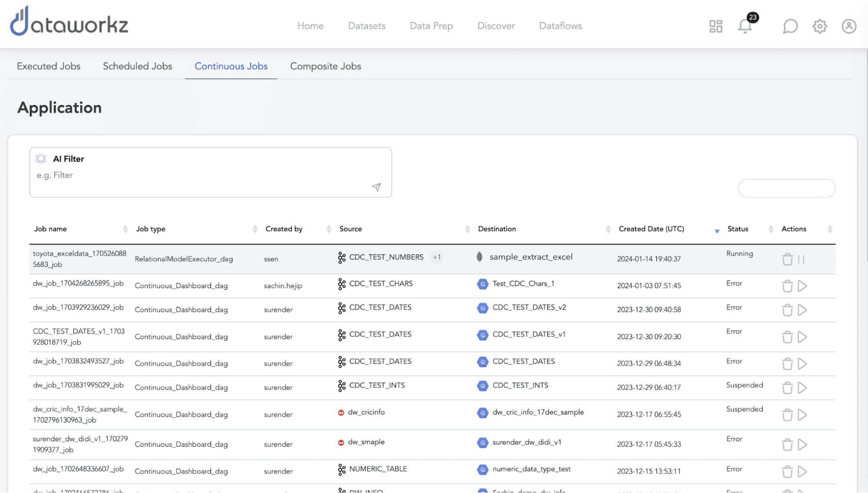
Task: Submit AI Filter with send icon
Action: click(376, 187)
